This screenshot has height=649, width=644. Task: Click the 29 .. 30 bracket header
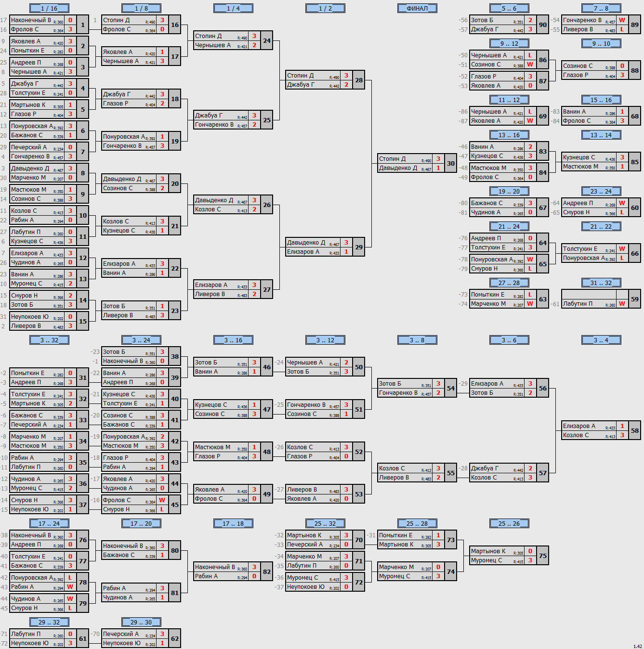click(x=141, y=622)
